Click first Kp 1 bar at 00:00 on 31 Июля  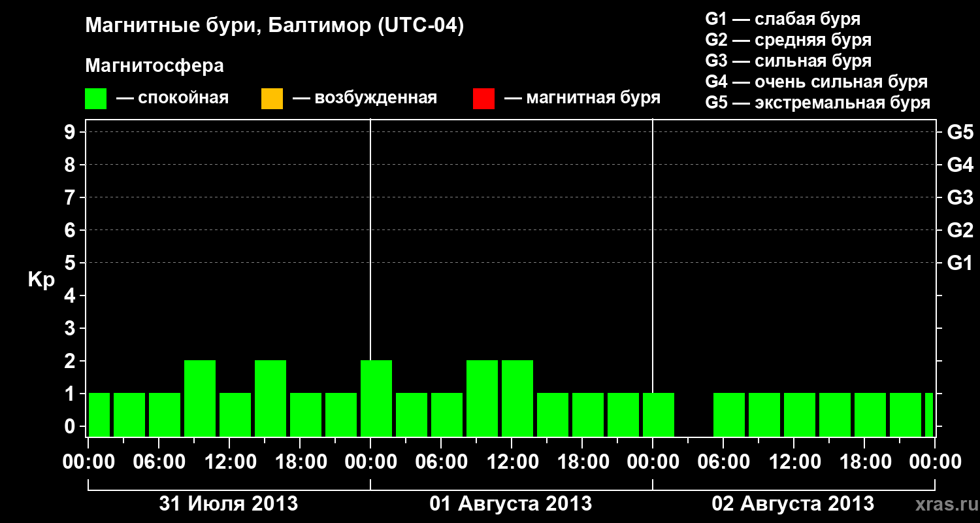tap(99, 414)
